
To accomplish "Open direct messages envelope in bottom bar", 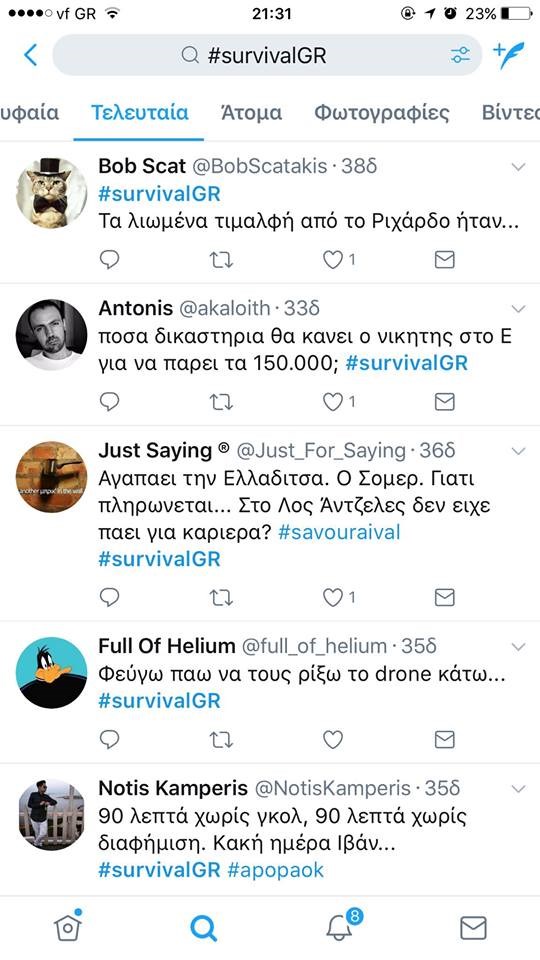I will click(x=473, y=928).
